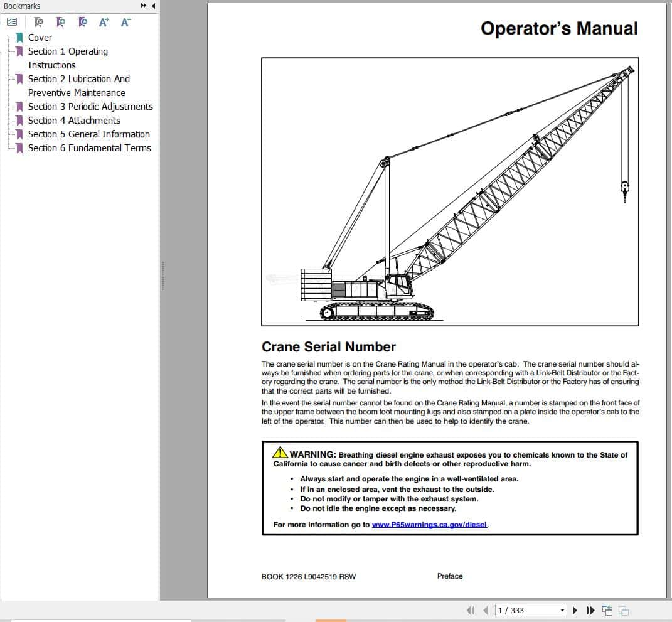
Task: Open the page number dropdown
Action: coord(563,609)
